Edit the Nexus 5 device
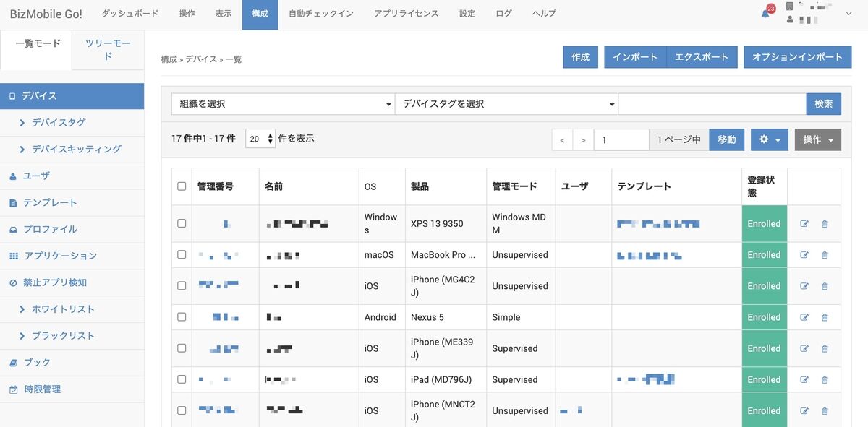 (804, 317)
